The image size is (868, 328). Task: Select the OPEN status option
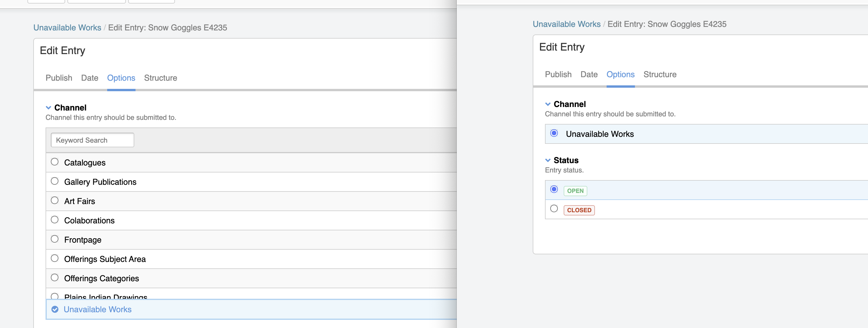pyautogui.click(x=554, y=190)
